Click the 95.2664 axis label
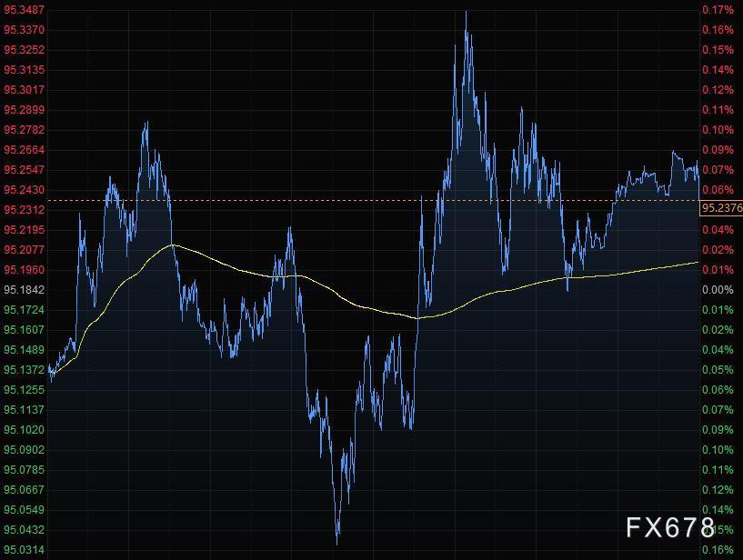 pyautogui.click(x=25, y=150)
